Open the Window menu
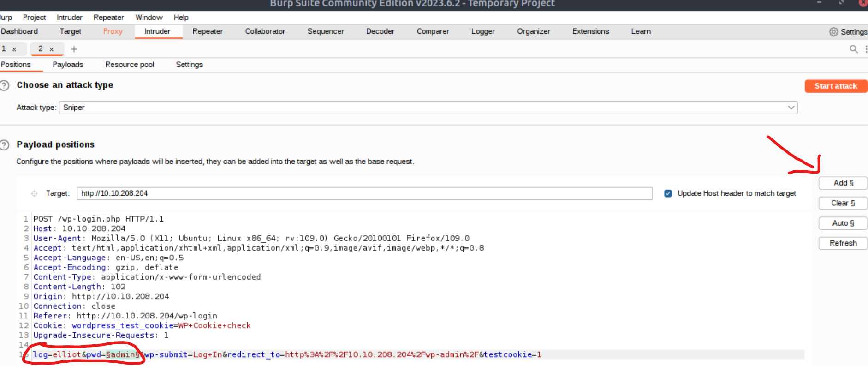 (149, 18)
